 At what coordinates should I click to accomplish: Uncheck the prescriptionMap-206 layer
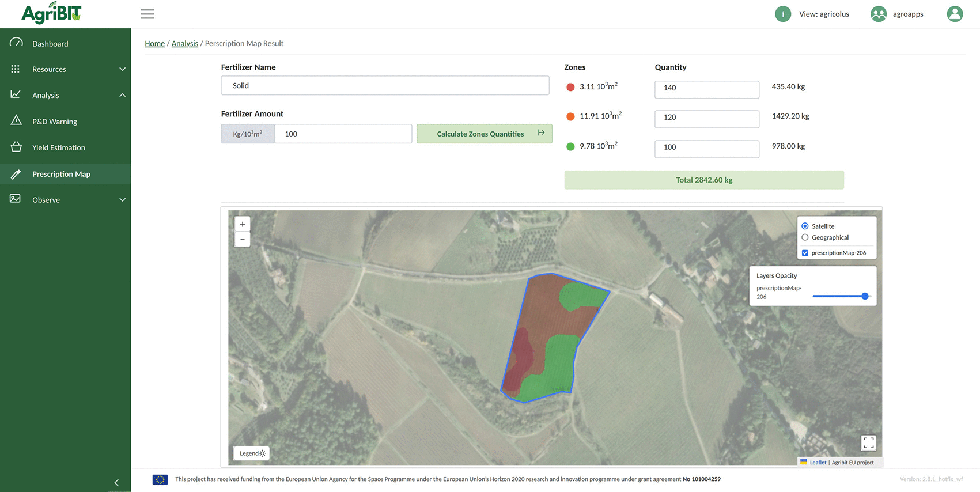(x=805, y=253)
